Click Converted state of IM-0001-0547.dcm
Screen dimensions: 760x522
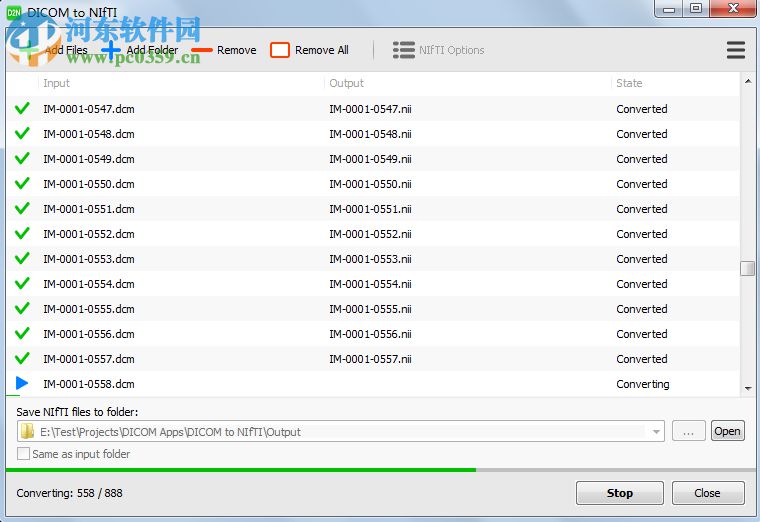coord(642,109)
